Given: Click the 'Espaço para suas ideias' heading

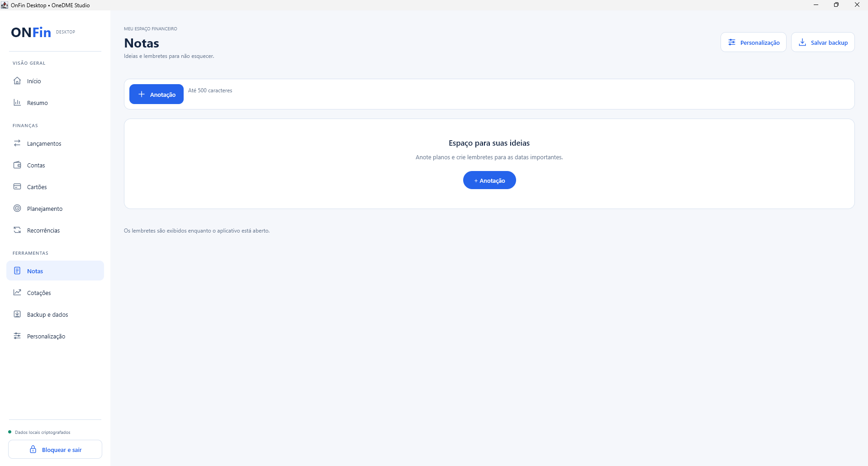Looking at the screenshot, I should click(489, 143).
